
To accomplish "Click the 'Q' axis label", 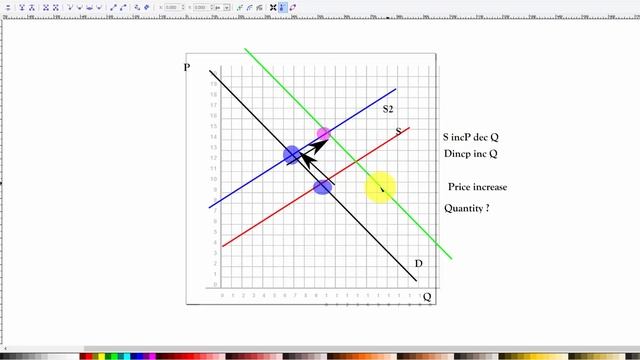I will tap(427, 297).
